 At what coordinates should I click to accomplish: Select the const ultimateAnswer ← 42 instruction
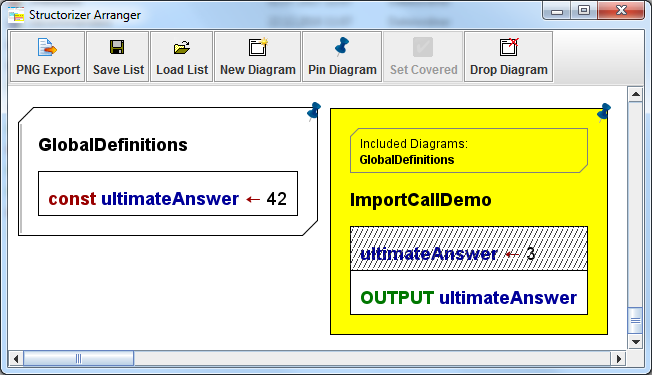point(168,194)
